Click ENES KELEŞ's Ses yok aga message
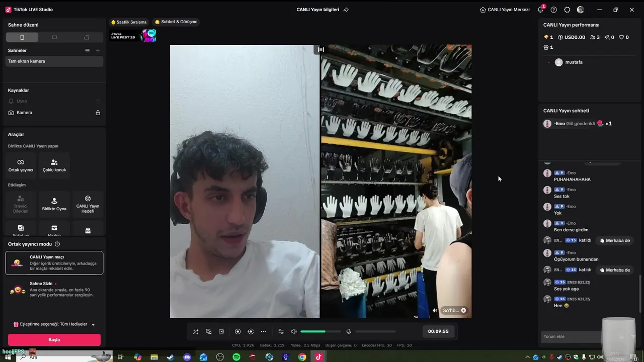644x362 pixels. (x=566, y=289)
